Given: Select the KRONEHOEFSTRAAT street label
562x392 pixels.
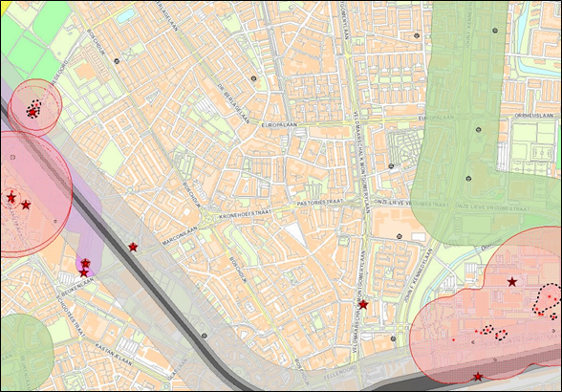Looking at the screenshot, I should point(245,214).
